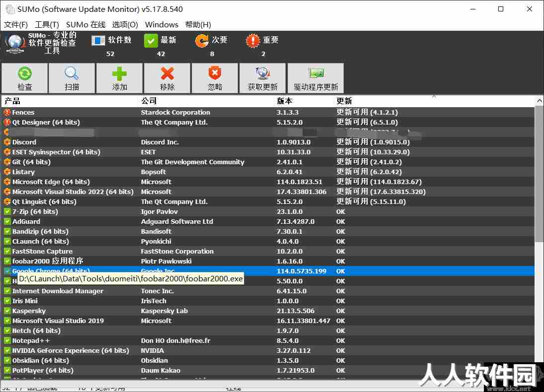Click the list scrollbar up arrow
The image size is (544, 392).
coord(539,101)
